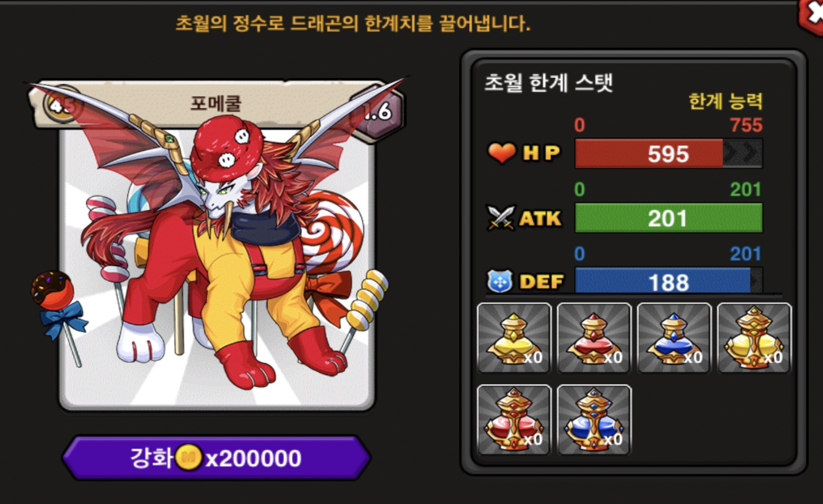Select the large red ornate potion
The height and width of the screenshot is (504, 823).
tap(514, 420)
